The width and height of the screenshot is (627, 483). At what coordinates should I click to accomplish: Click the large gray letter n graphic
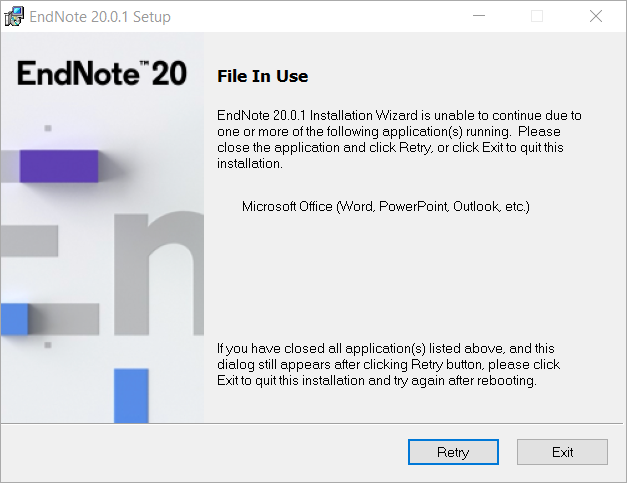[159, 274]
